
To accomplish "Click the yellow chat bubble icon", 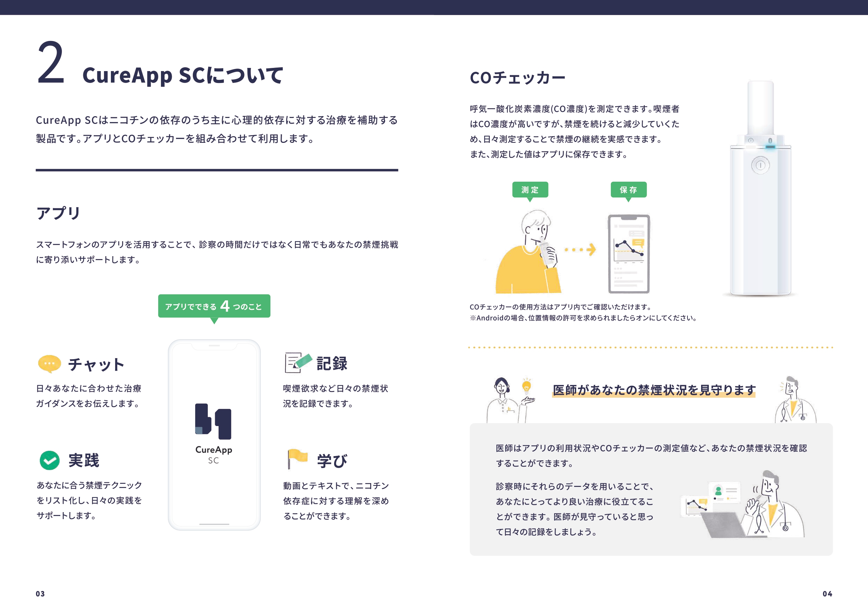I will (50, 364).
